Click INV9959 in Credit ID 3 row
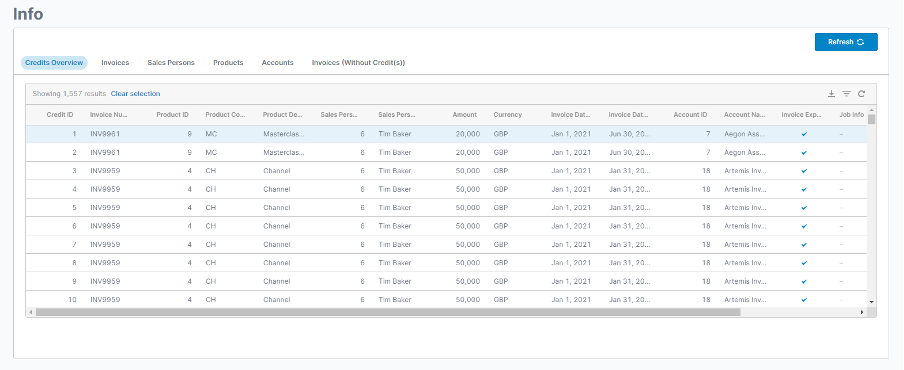 pos(105,171)
